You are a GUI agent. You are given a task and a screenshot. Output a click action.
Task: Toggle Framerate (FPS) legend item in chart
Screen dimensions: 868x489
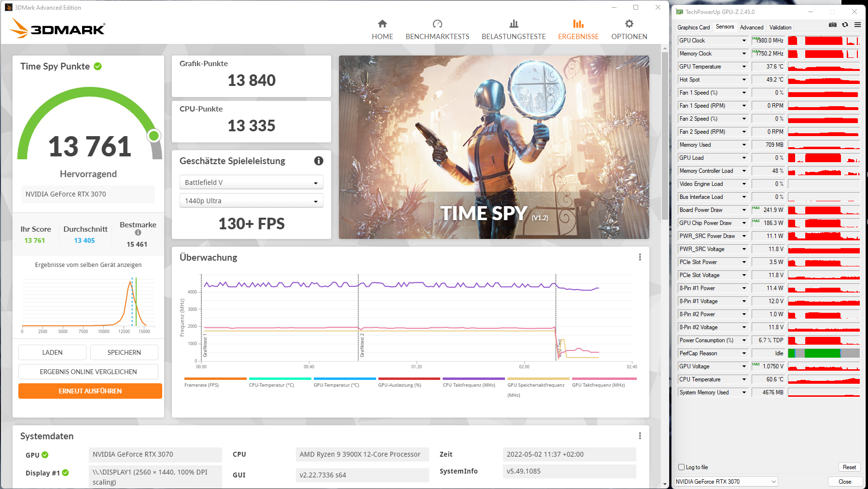tap(215, 382)
